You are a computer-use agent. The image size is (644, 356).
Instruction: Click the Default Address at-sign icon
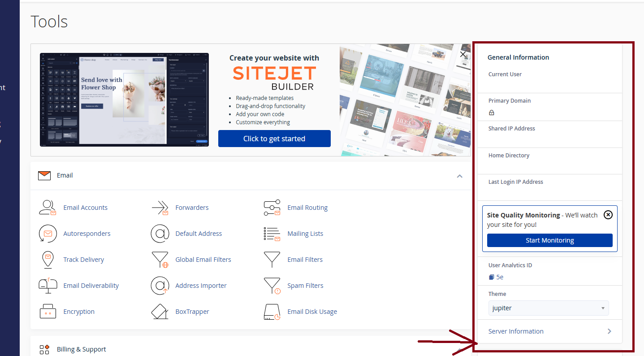pos(160,234)
